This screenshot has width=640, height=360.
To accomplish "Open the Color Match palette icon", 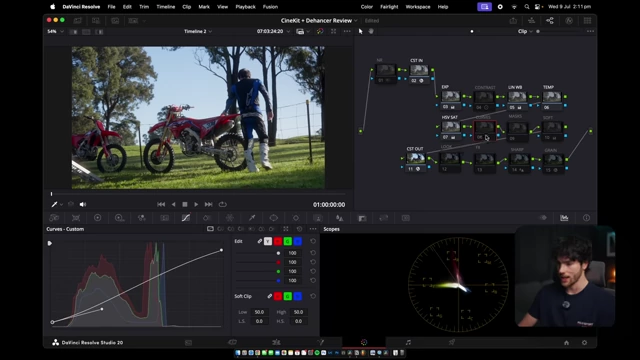I will (x=76, y=218).
